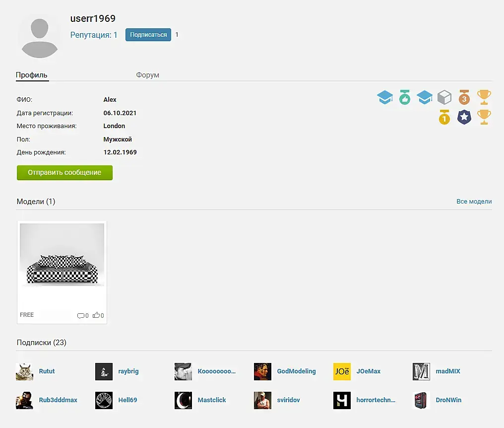Click the FREE label on model card
Screen dimensions: 504x428
tap(27, 315)
